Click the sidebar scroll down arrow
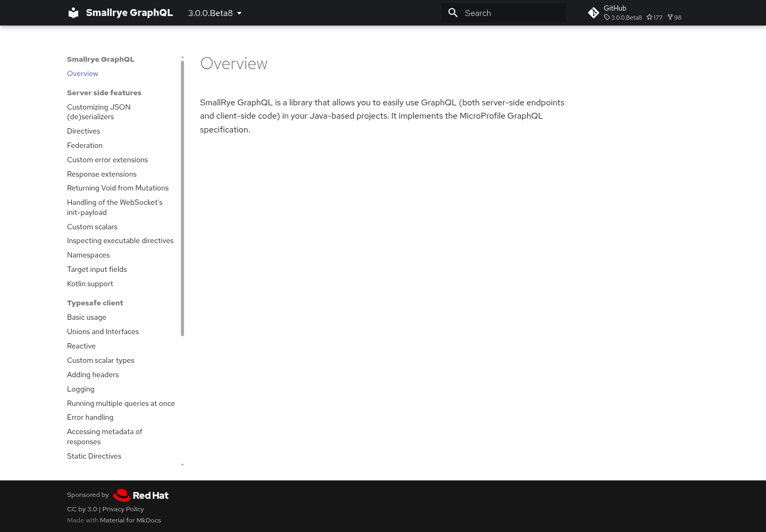The width and height of the screenshot is (766, 532). click(x=182, y=465)
